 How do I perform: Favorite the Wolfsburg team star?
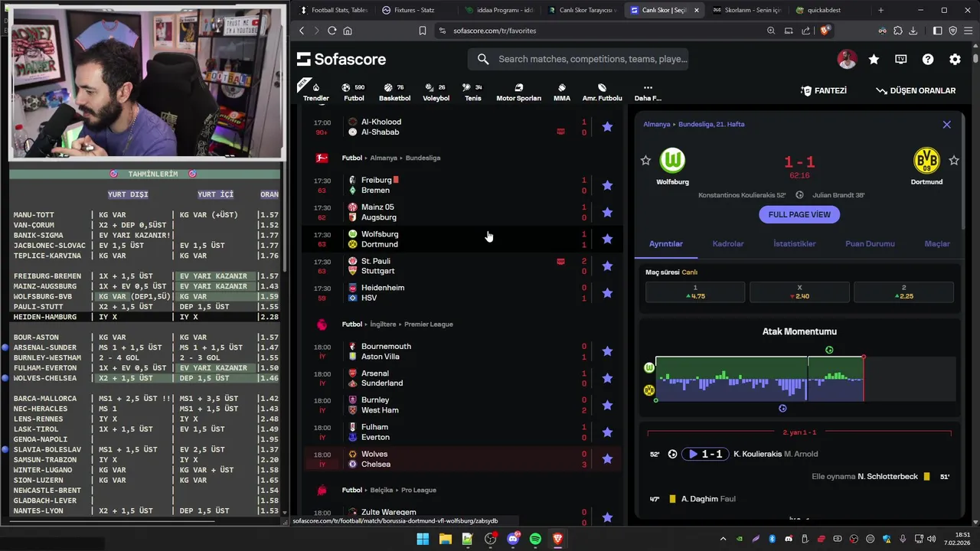coord(645,160)
